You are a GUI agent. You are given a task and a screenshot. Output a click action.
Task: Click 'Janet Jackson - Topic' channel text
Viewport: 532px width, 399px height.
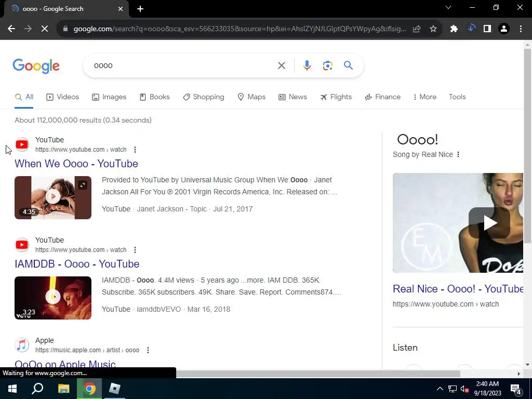[x=171, y=209]
